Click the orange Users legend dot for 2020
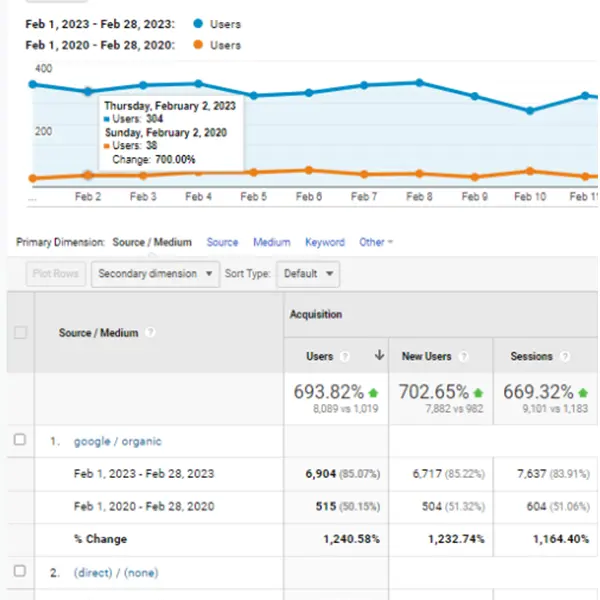Screen dimensions: 600x600 tap(198, 45)
